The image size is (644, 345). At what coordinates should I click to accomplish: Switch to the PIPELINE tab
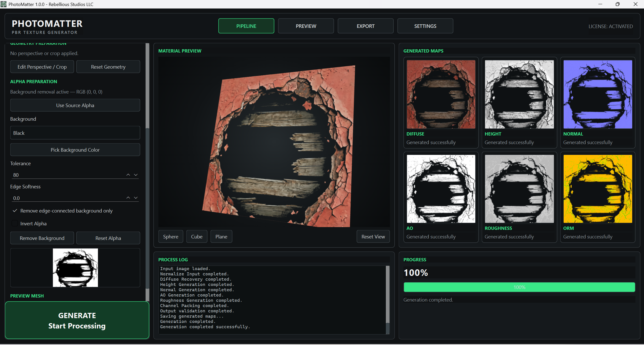pyautogui.click(x=246, y=26)
